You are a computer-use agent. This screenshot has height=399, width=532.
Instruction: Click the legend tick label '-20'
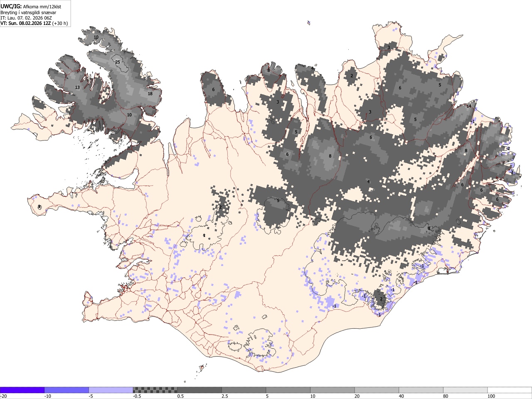pos(3,396)
